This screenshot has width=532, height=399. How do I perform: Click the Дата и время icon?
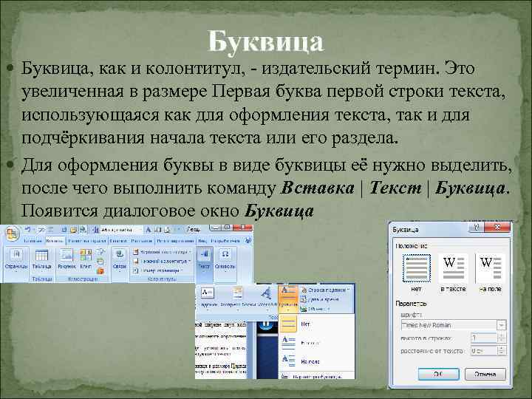click(304, 299)
